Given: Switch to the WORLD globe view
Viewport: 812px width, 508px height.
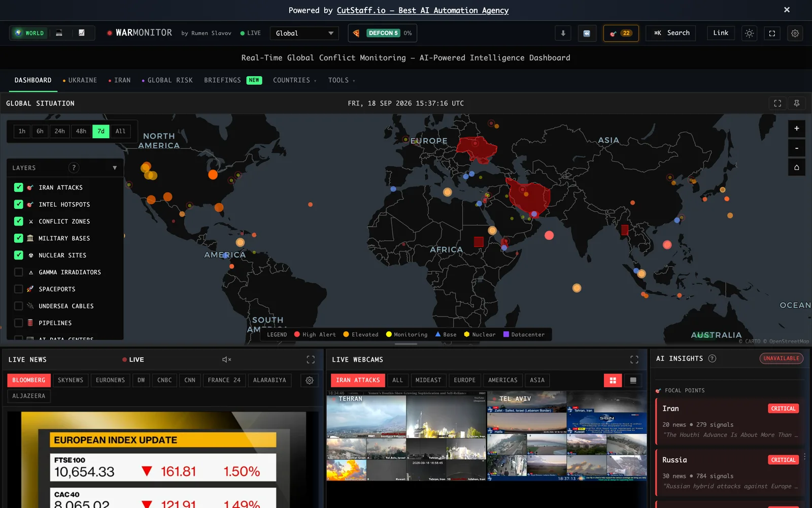Looking at the screenshot, I should [x=30, y=33].
